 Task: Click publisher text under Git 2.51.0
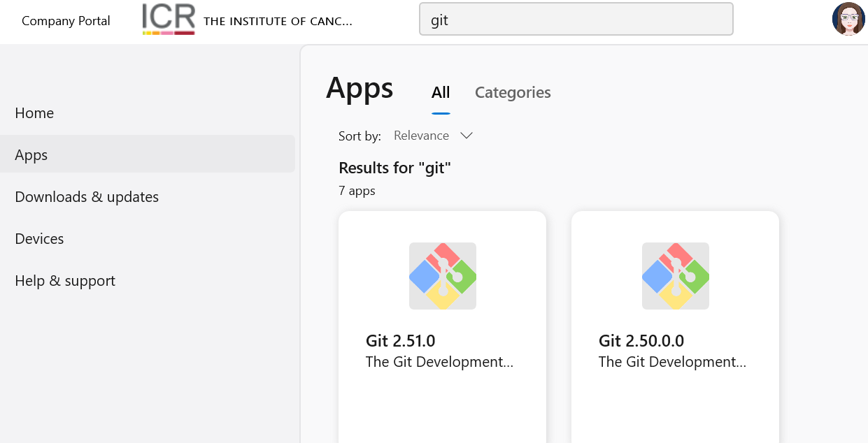[x=439, y=362]
